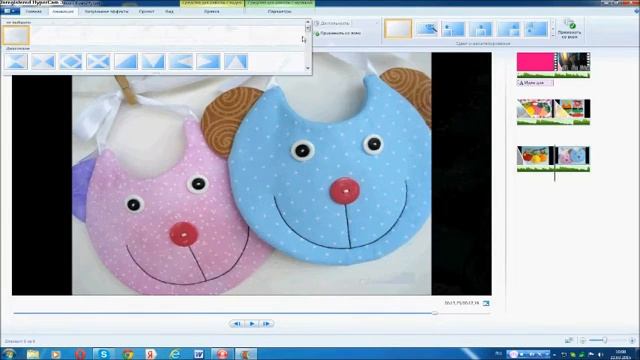
Task: Go to next frame
Action: pyautogui.click(x=267, y=324)
